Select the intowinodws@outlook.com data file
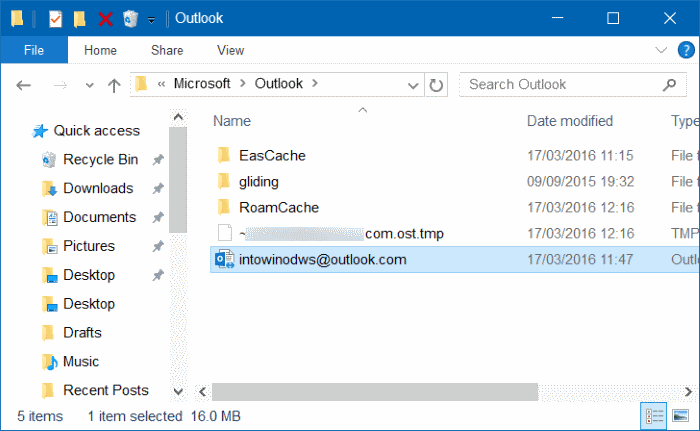Screen dimensions: 700x431 click(x=454, y=259)
